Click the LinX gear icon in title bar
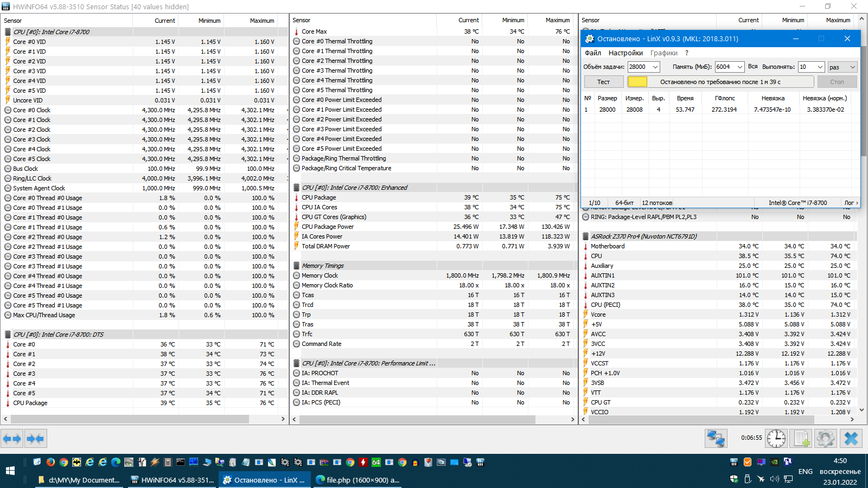 (x=589, y=38)
